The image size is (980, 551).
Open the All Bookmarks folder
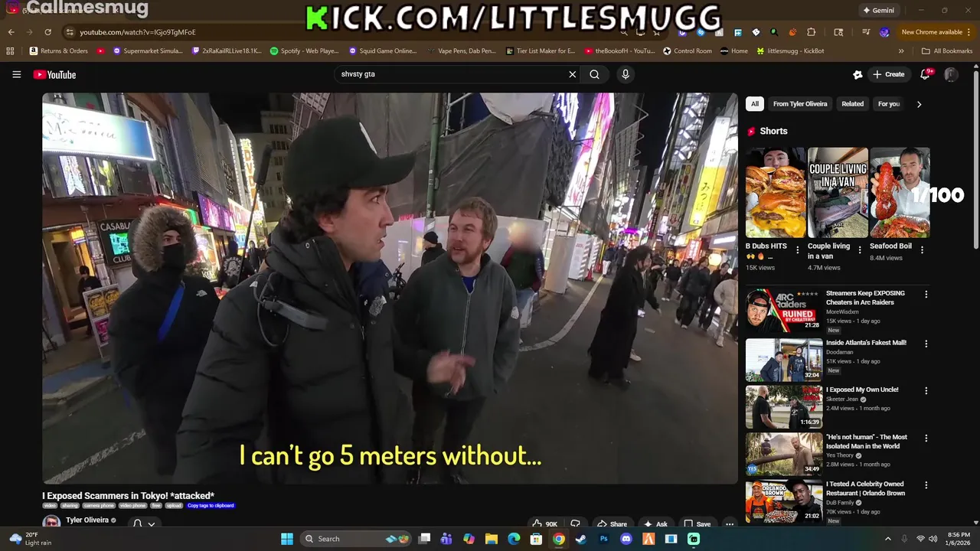(x=947, y=51)
